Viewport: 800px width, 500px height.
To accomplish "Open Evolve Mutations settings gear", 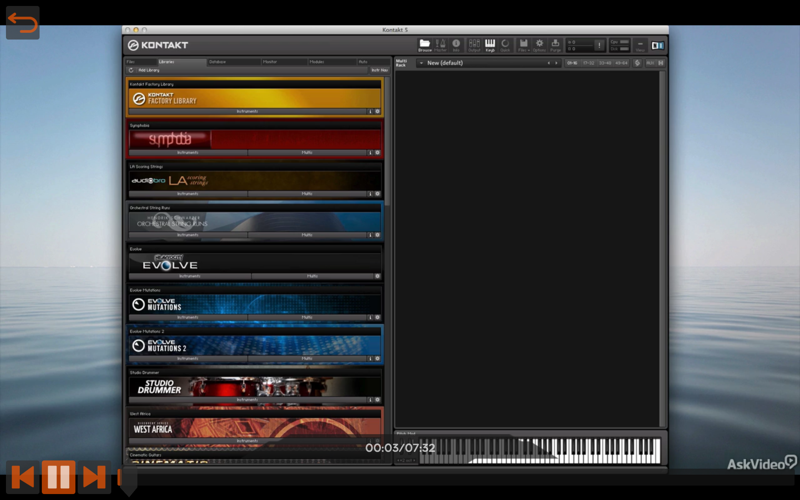I will coord(378,317).
